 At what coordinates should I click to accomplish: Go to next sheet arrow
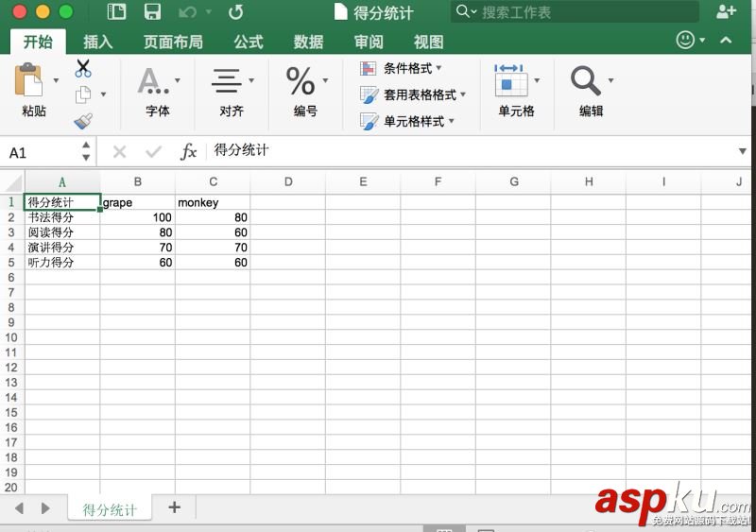45,507
